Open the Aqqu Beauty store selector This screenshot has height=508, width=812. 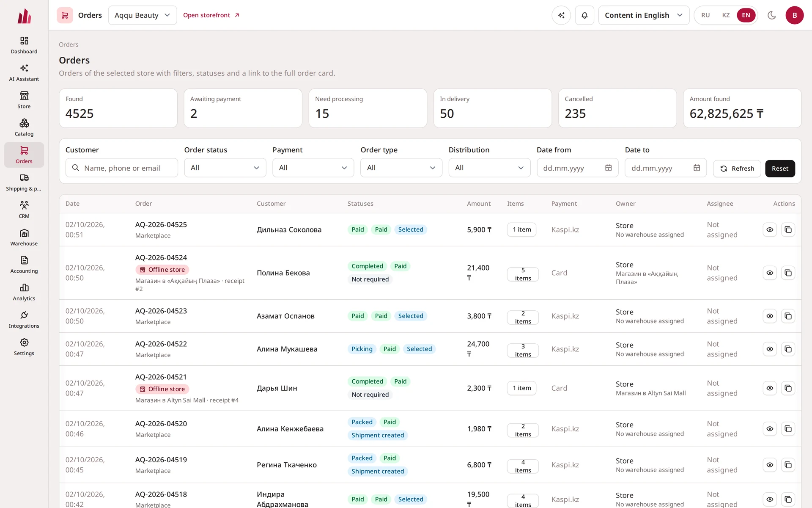[x=143, y=15]
